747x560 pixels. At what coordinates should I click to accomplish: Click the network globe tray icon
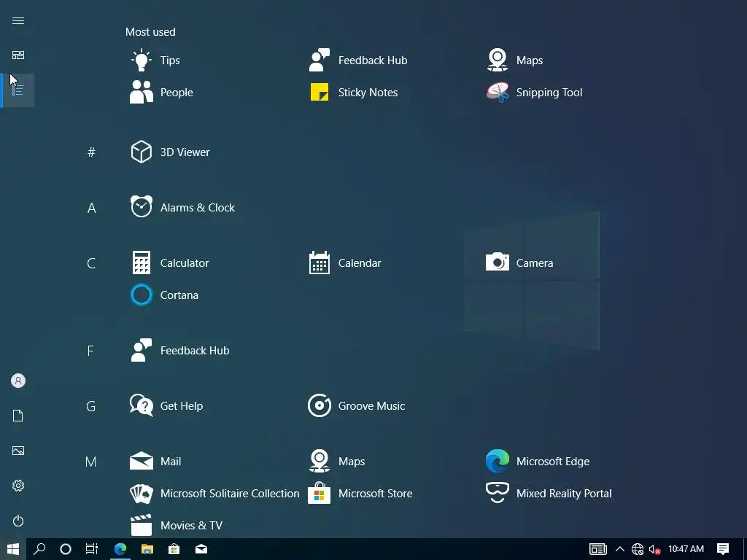click(638, 549)
